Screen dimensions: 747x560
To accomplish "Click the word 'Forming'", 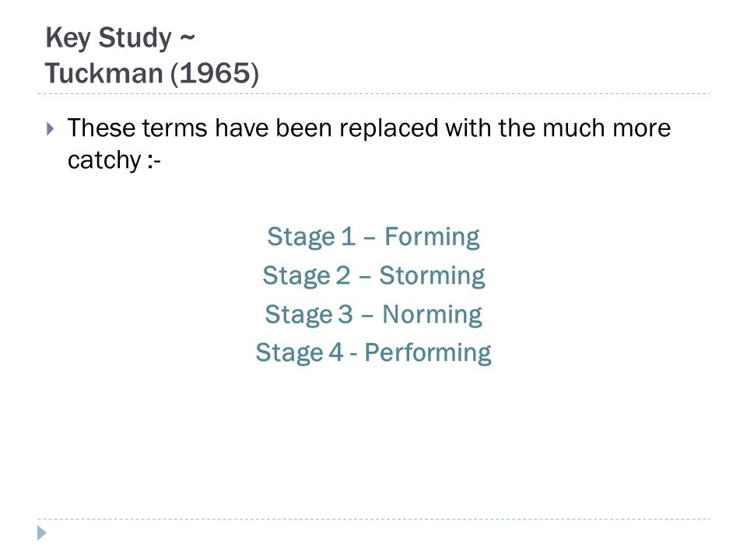I will tap(432, 237).
